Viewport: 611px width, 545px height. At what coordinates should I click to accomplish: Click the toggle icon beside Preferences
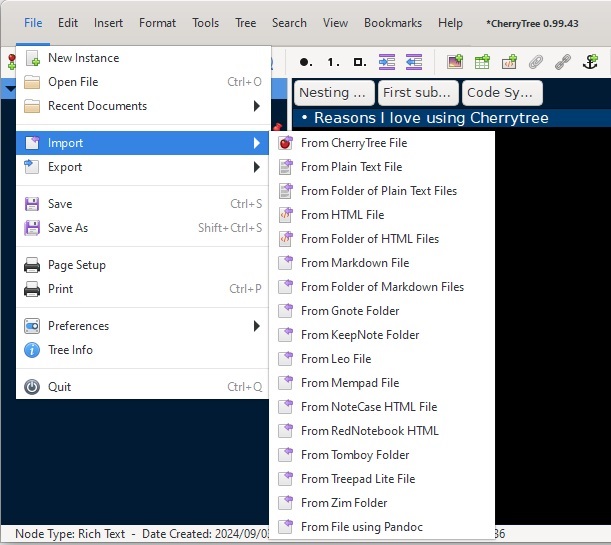coord(32,326)
